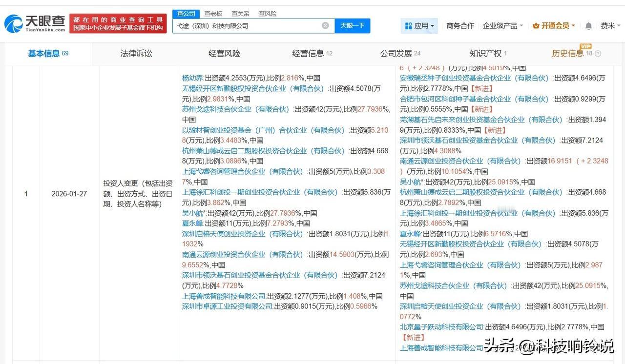The width and height of the screenshot is (625, 364).
Task: Open the 法律诉讼 tab
Action: (136, 53)
